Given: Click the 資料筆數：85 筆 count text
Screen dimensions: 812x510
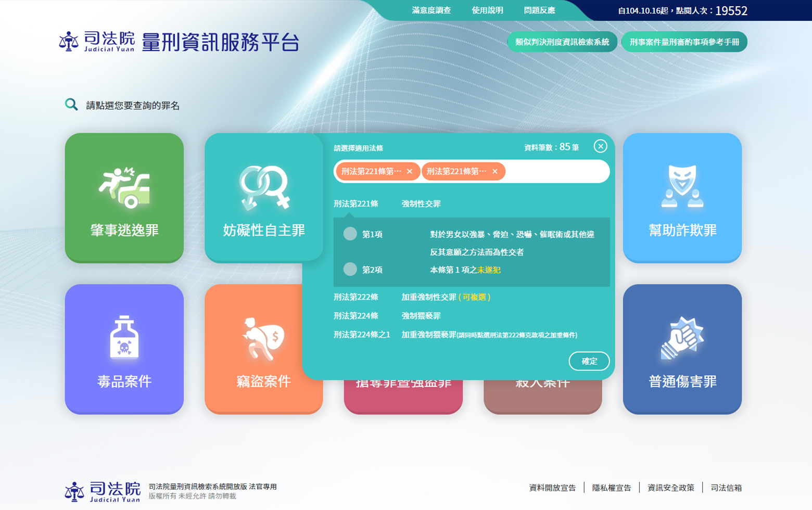Looking at the screenshot, I should coord(551,147).
